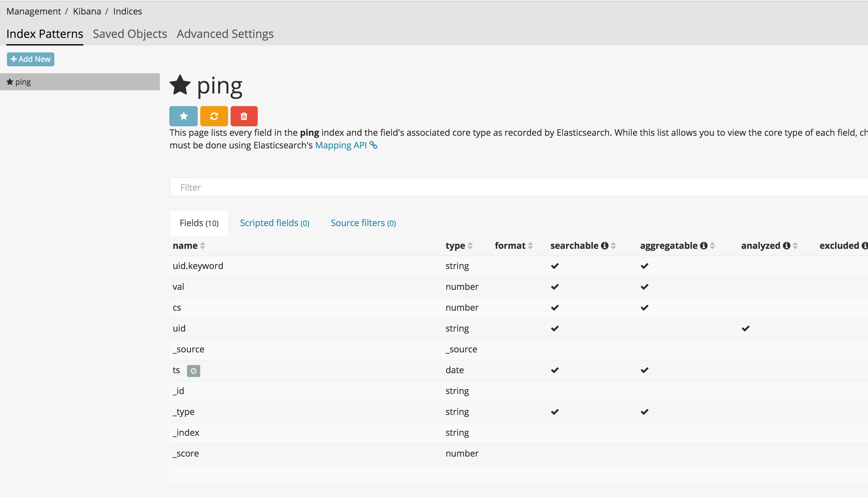The height and width of the screenshot is (497, 868).
Task: Switch to Source filters tab
Action: (x=363, y=223)
